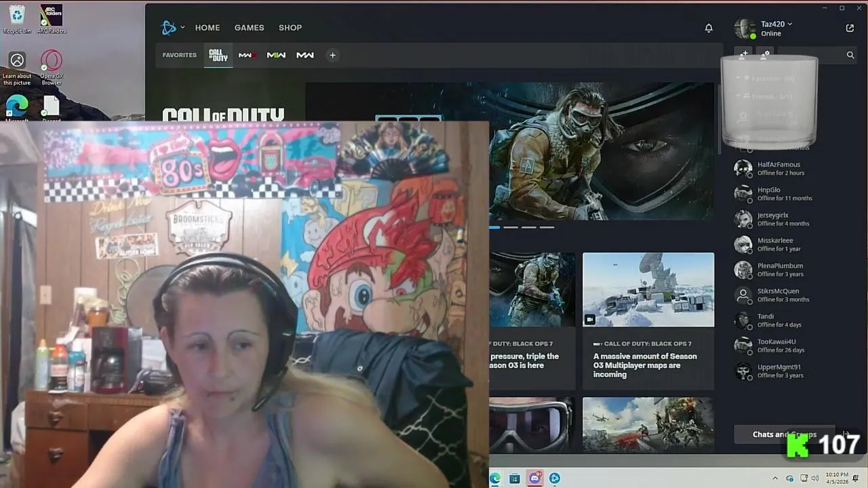Click the magnifier search icon

pyautogui.click(x=850, y=55)
